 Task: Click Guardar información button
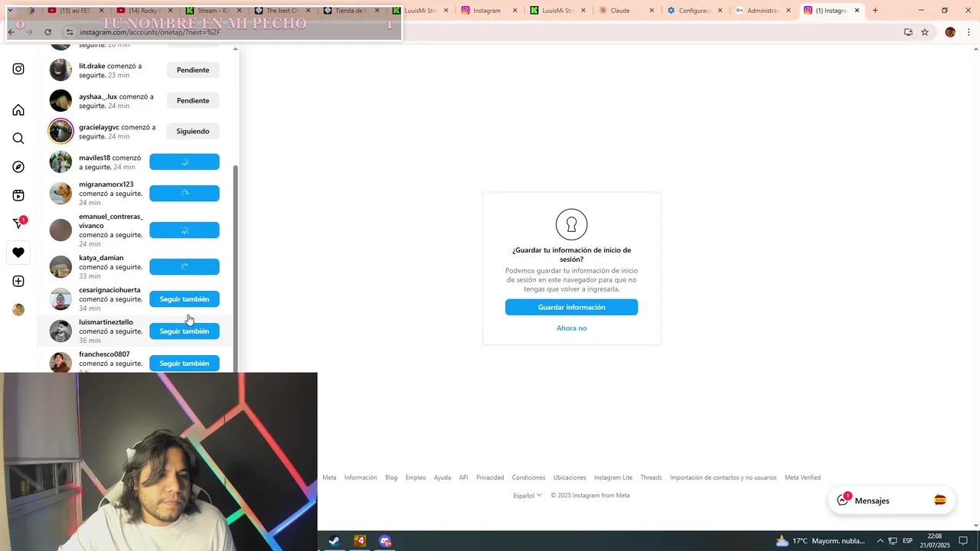point(571,307)
